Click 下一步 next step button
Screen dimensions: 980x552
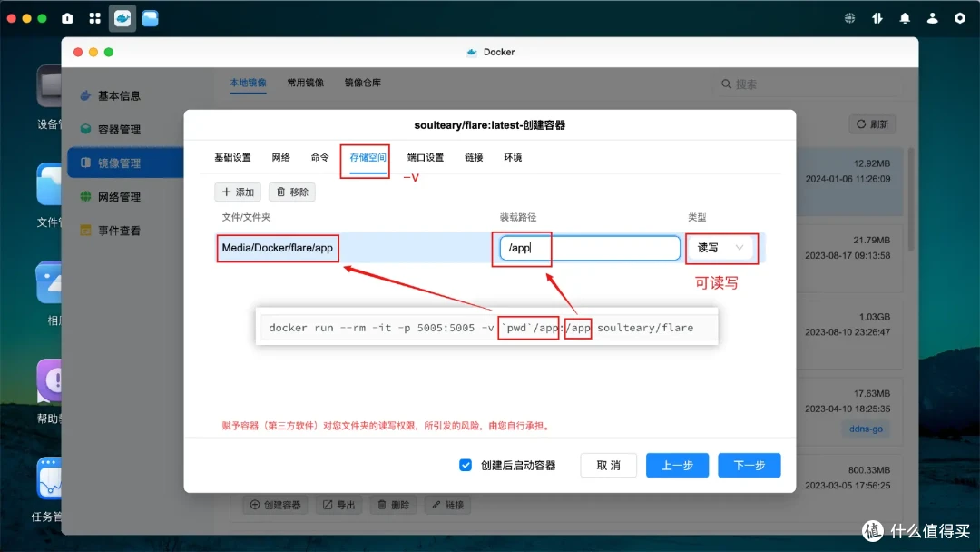pos(749,465)
